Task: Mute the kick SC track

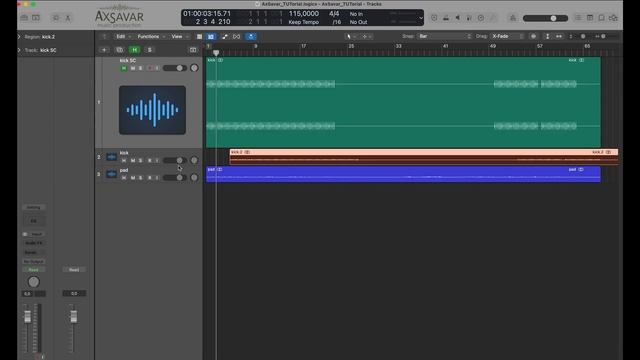Action: (133, 68)
